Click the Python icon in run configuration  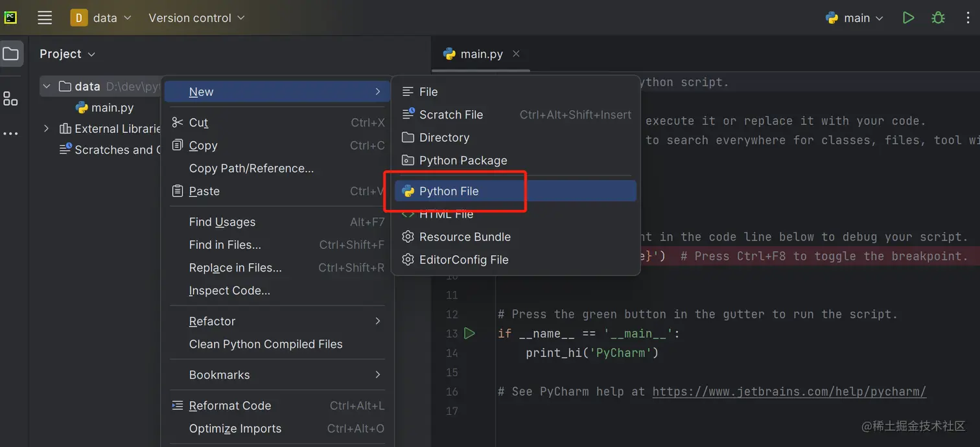[x=832, y=17]
